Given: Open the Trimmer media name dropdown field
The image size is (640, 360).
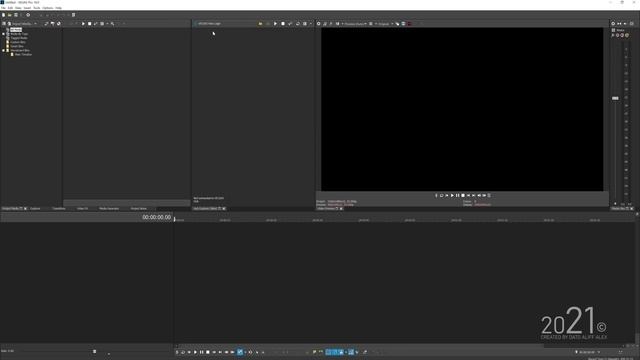Looking at the screenshot, I should pyautogui.click(x=225, y=24).
